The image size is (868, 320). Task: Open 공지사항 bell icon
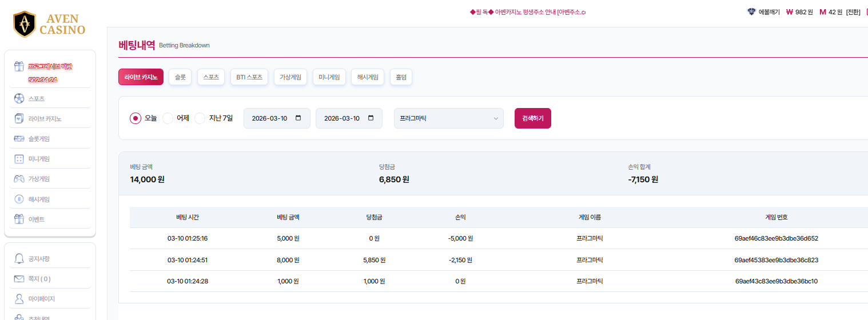click(x=19, y=259)
